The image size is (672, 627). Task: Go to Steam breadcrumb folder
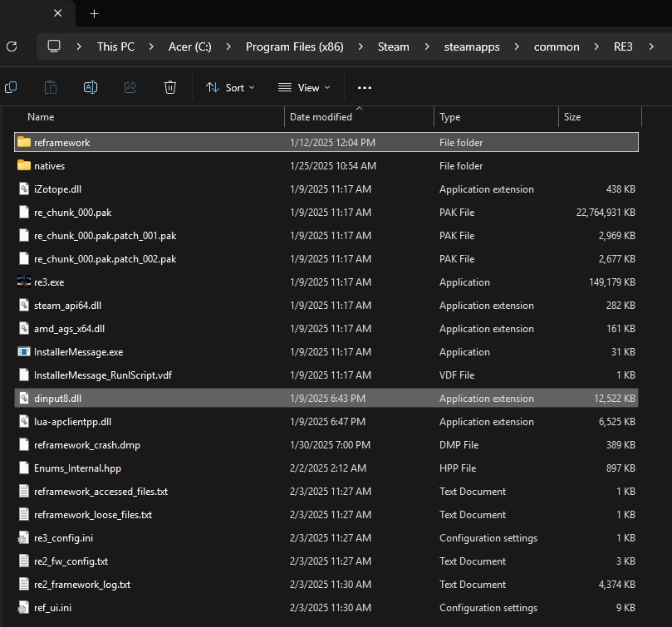coord(394,47)
